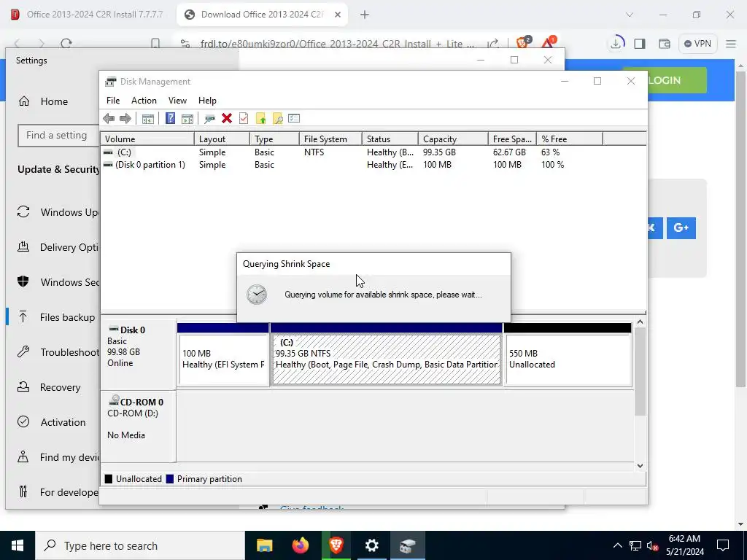Open a new browser tab
This screenshot has width=747, height=560.
(365, 15)
